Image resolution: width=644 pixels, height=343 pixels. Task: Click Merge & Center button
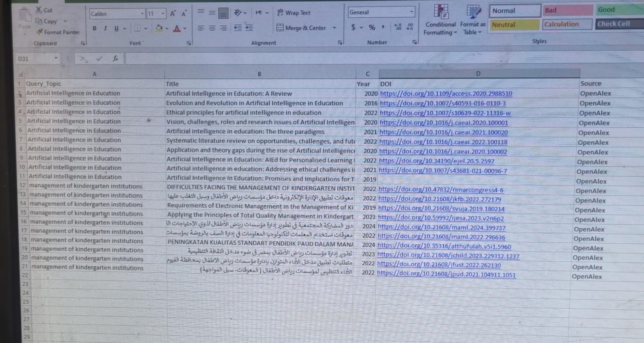coord(301,28)
